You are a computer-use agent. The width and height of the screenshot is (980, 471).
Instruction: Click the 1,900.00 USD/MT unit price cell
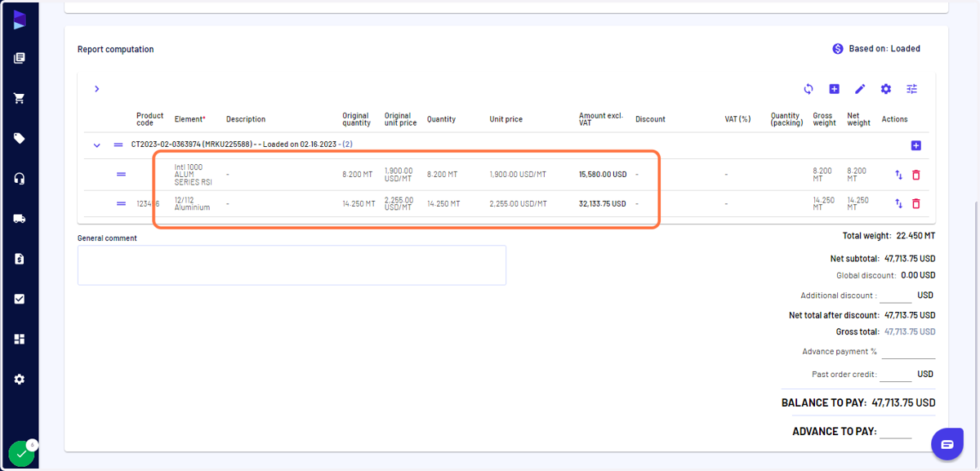click(518, 174)
